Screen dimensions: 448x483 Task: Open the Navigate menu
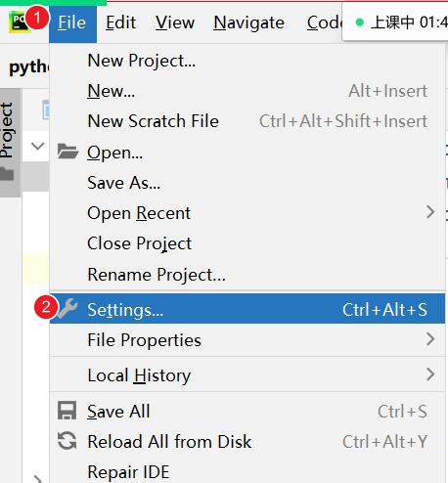(x=248, y=22)
